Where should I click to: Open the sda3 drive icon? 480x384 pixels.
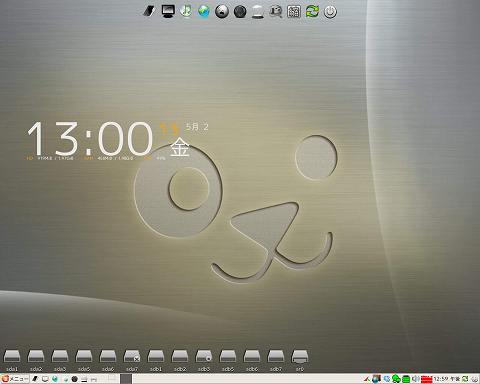coord(60,357)
